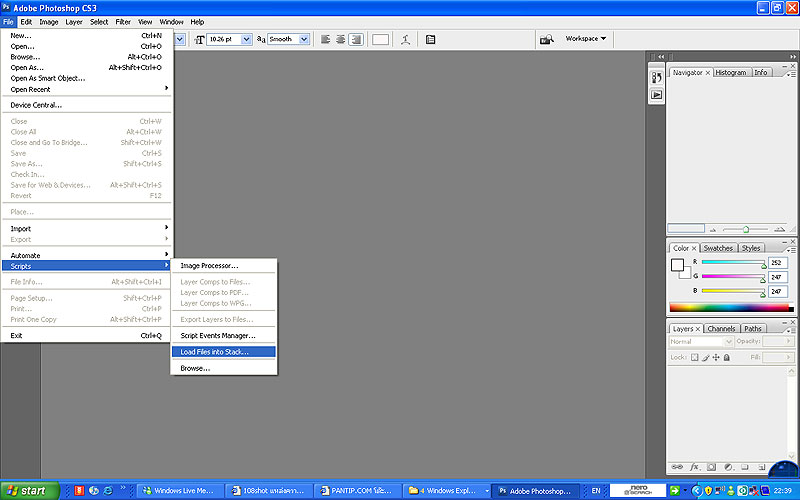Open the Layers panel options menu
Image resolution: width=800 pixels, height=500 pixels.
[x=791, y=331]
